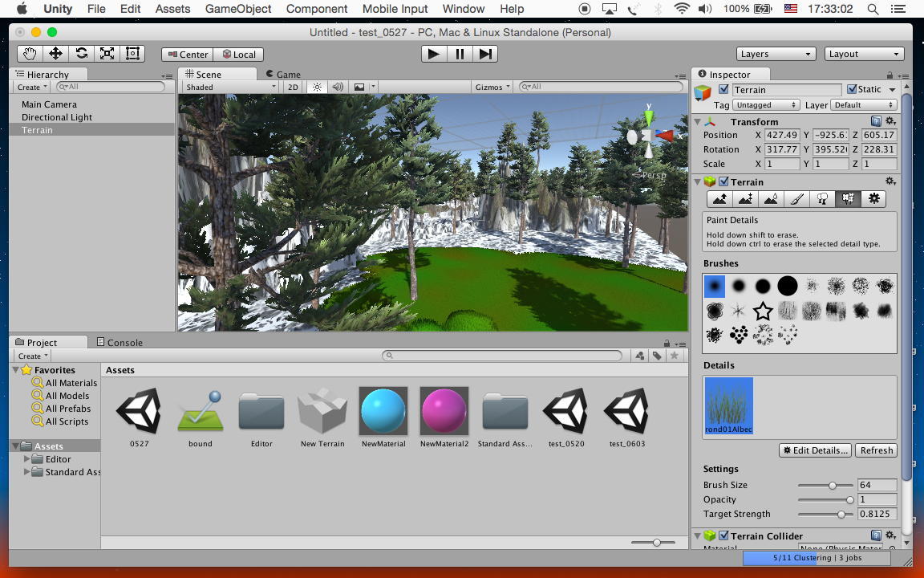Open the Assets menu

tap(172, 9)
